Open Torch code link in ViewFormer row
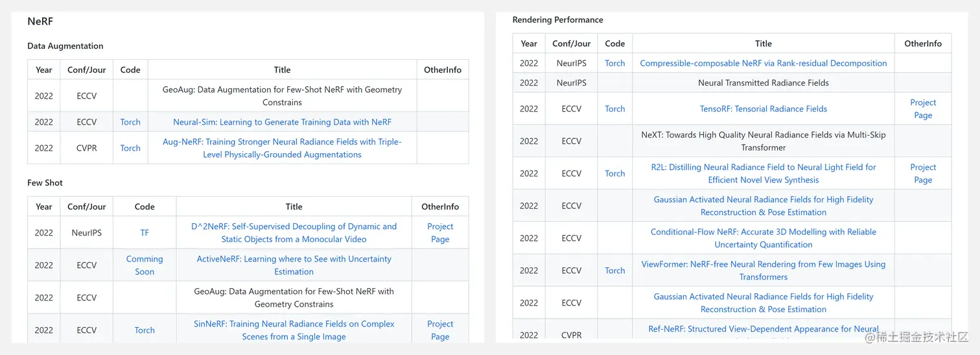 614,271
